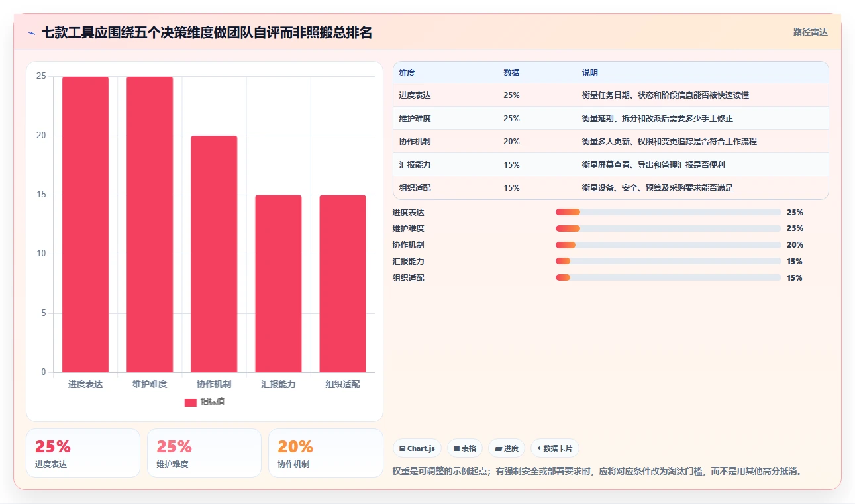The image size is (855, 504).
Task: Click the 协作机制 progress bar
Action: point(668,245)
